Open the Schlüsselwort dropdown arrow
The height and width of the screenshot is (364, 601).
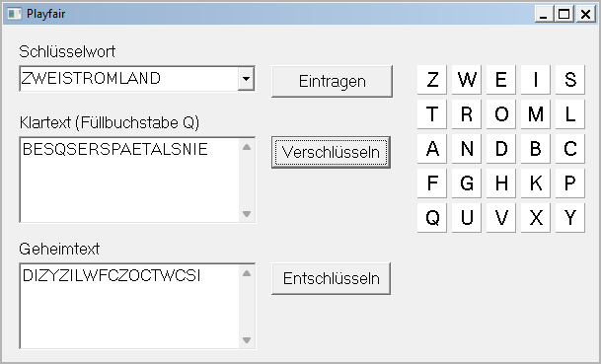pos(246,79)
